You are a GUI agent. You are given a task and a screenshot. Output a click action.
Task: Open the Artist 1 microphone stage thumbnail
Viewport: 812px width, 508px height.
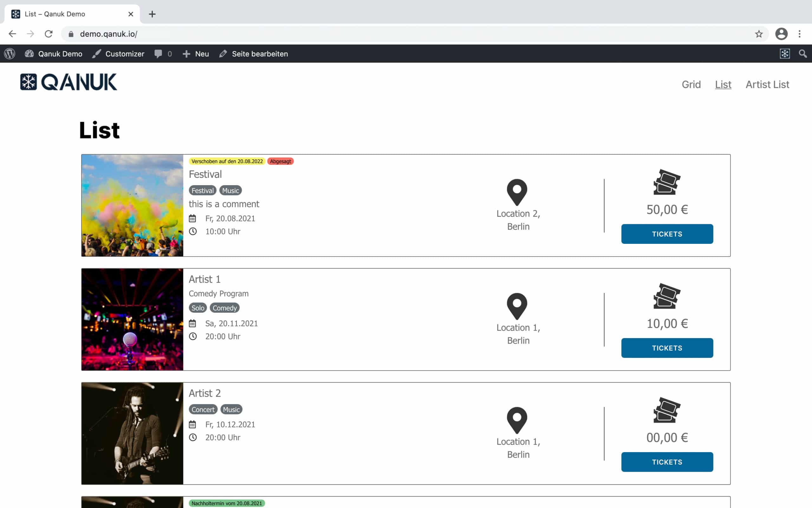point(132,319)
